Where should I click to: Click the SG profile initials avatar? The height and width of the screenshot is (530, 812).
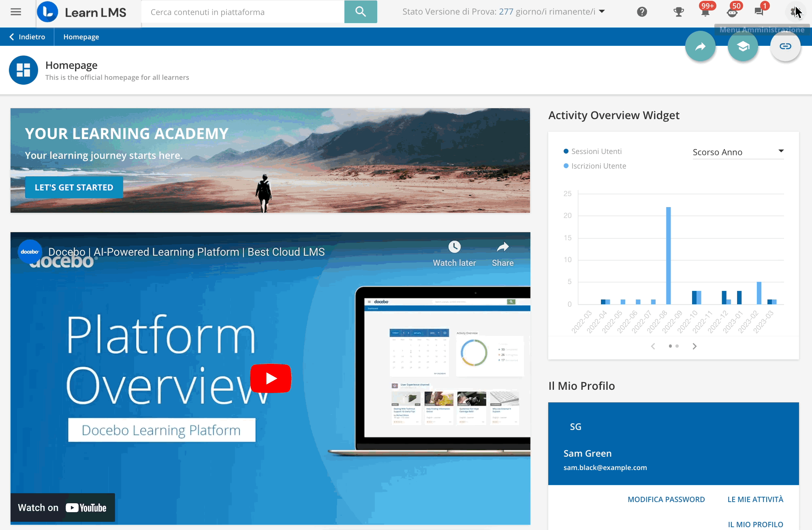point(575,427)
